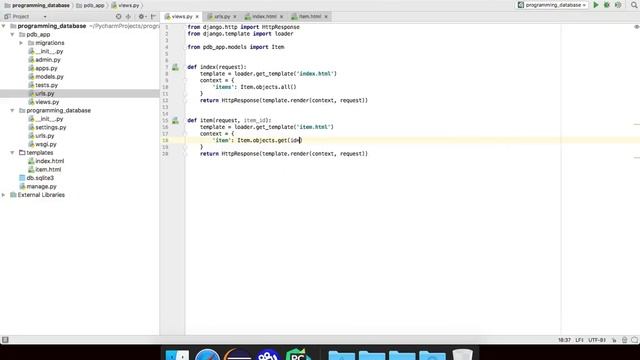
Task: Click the gutter icon beside def index
Action: [175, 67]
